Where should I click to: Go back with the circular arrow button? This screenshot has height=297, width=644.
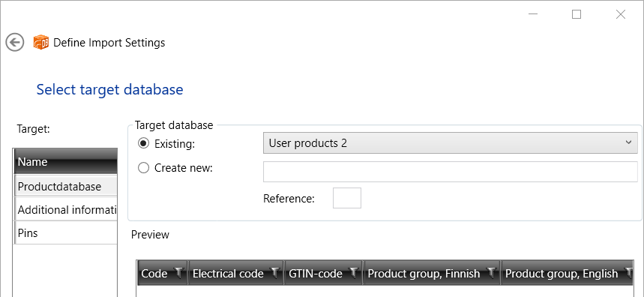(15, 42)
